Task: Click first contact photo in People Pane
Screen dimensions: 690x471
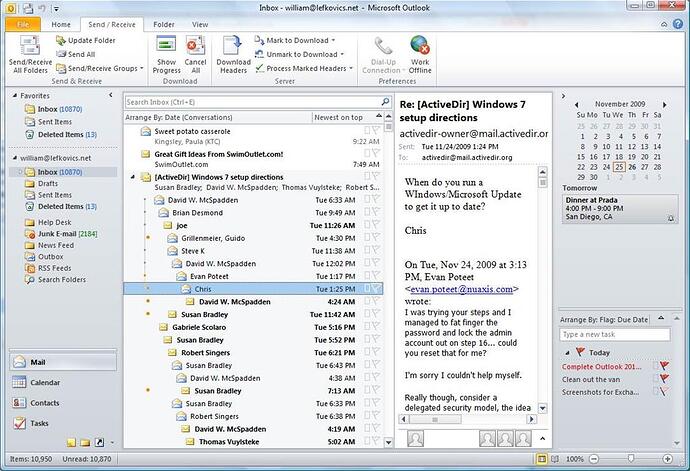Action: click(415, 438)
